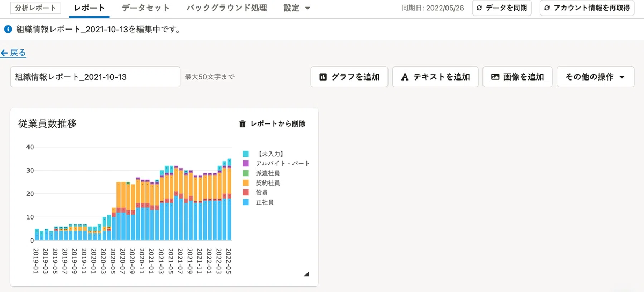
Task: Click the chart card resize handle triangle
Action: [306, 274]
